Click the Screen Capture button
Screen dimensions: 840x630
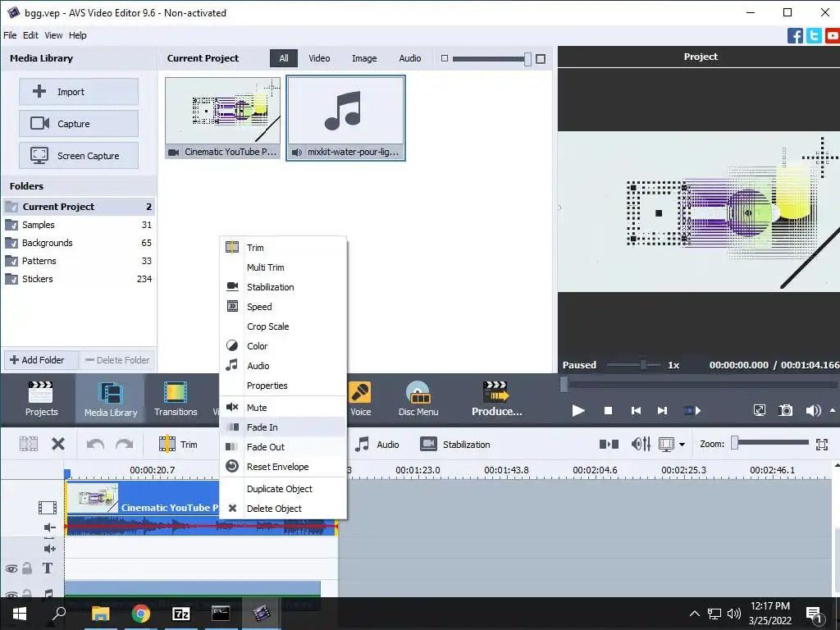click(x=79, y=156)
